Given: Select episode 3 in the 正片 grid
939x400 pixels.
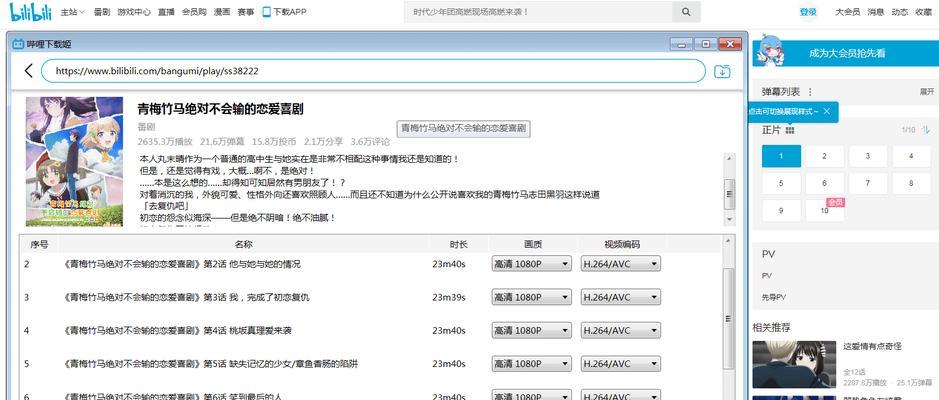Looking at the screenshot, I should pos(868,156).
